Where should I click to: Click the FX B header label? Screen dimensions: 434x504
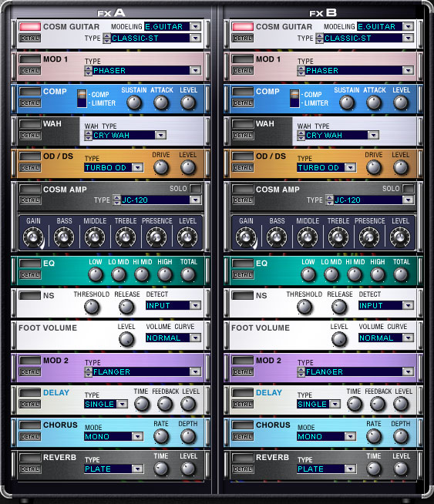pos(323,12)
